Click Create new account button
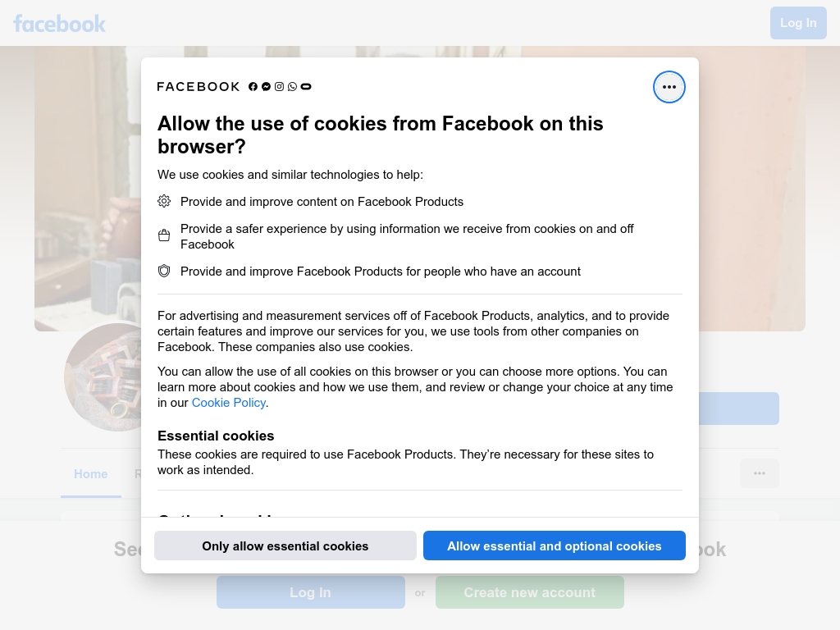 [529, 592]
